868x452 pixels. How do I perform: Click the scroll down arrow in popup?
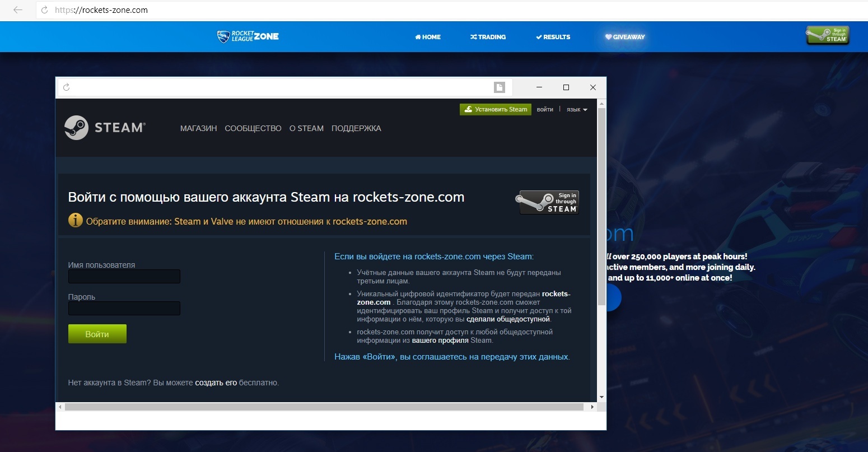tap(601, 397)
